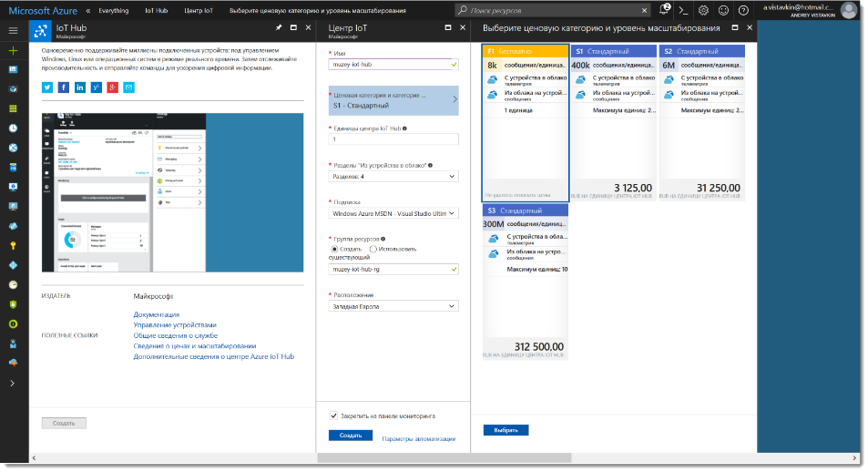This screenshot has height=472, width=868.
Task: Open the globe App Services sidebar icon
Action: [14, 148]
